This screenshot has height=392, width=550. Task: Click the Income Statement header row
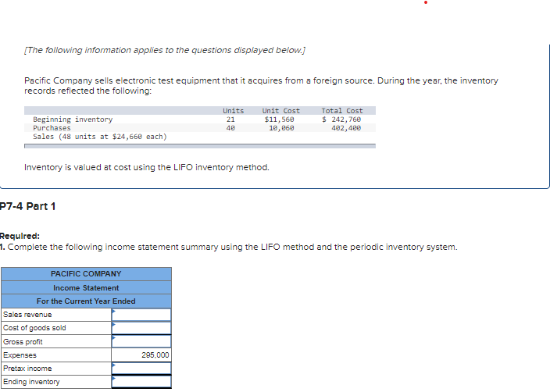[x=86, y=288]
